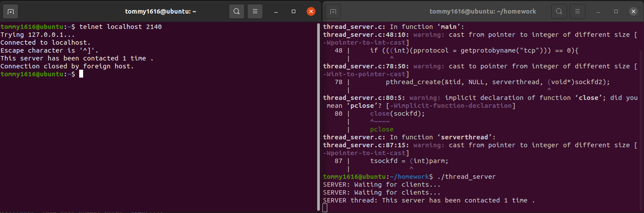
Task: Minimize the homework terminal window
Action: (x=598, y=11)
